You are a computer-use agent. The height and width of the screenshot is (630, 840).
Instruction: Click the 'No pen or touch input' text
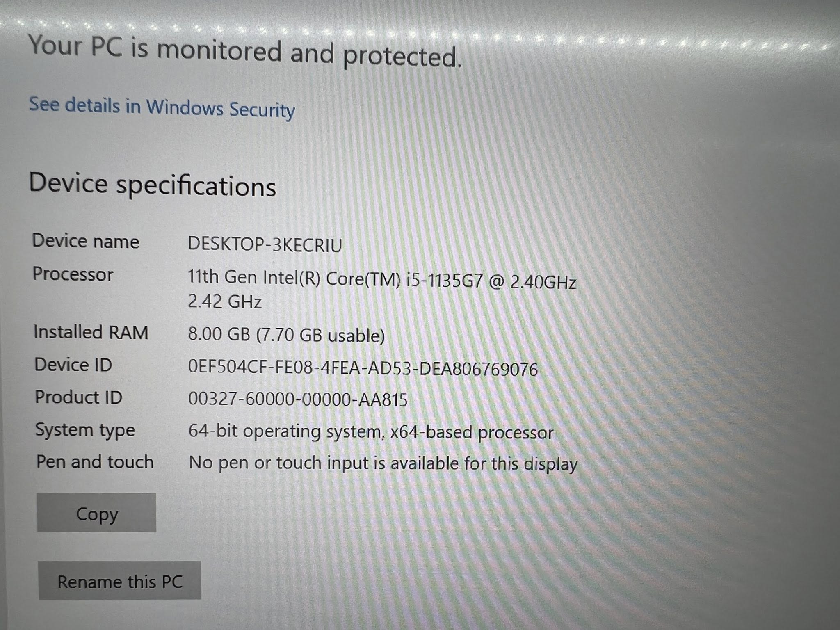point(383,464)
